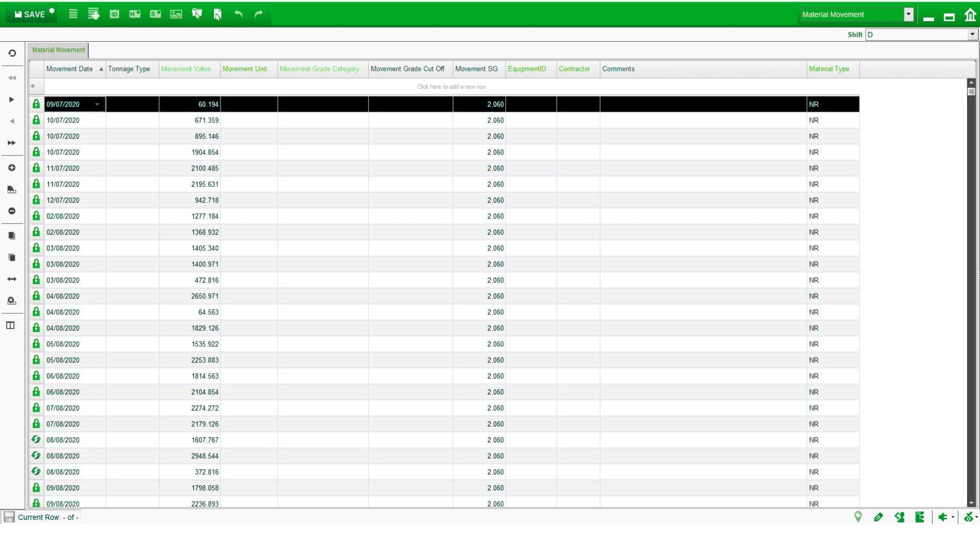Screen dimensions: 980x551
Task: Click the user with arrows status icon
Action: point(899,517)
